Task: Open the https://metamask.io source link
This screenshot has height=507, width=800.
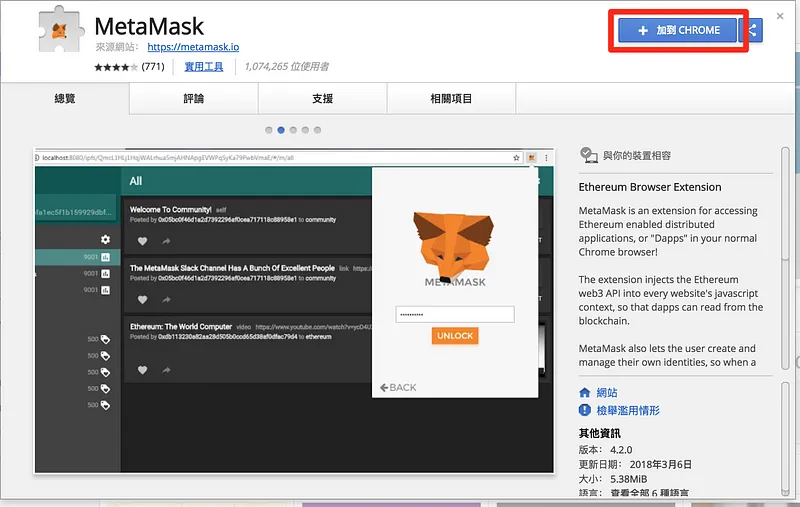Action: (x=193, y=47)
